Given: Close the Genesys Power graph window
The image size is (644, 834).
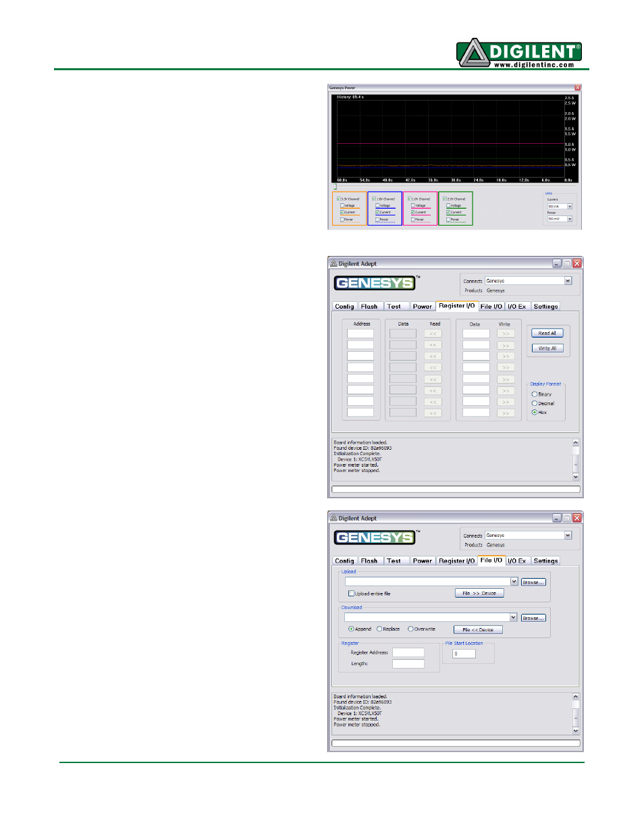Looking at the screenshot, I should coord(577,88).
